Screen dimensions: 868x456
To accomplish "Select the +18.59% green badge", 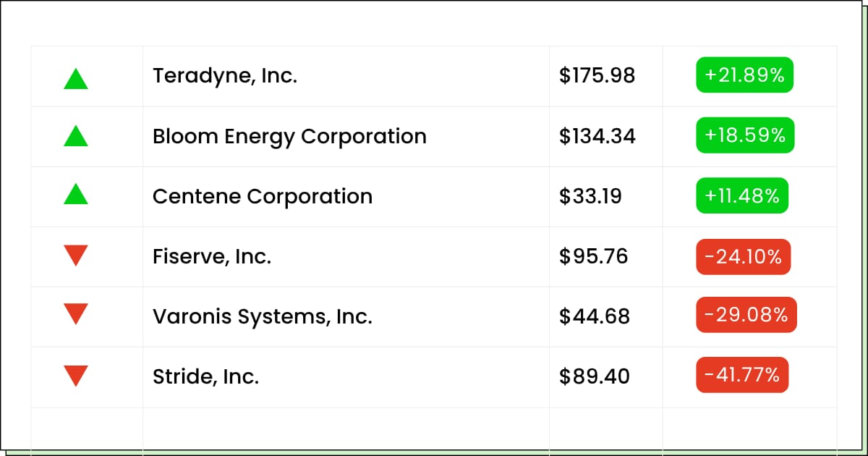I will pyautogui.click(x=745, y=135).
